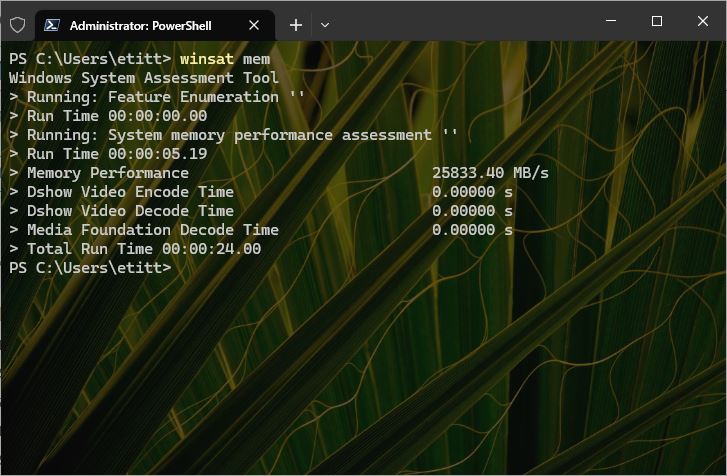Expand the new tab profile dropdown
Viewport: 727px width, 476px height.
pyautogui.click(x=325, y=25)
